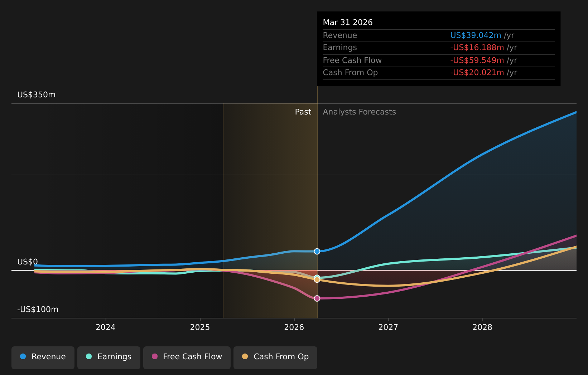Click the -US$59.549m free cash flow value
The height and width of the screenshot is (375, 588).
point(477,60)
